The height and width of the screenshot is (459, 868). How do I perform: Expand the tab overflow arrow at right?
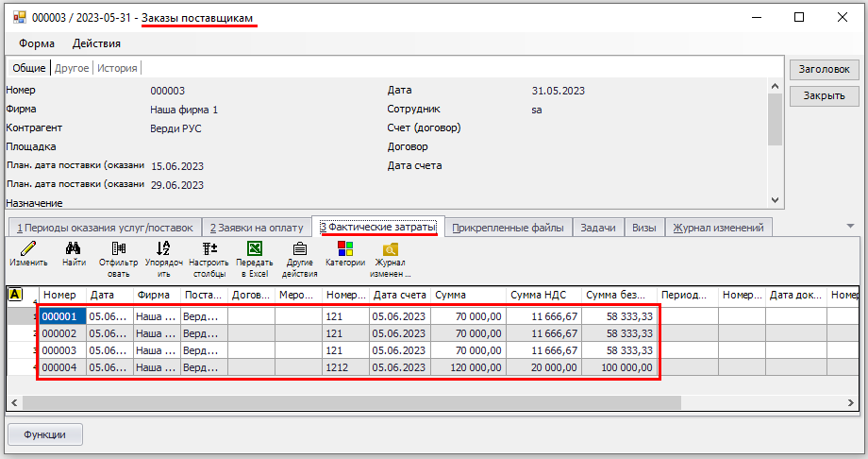(850, 227)
